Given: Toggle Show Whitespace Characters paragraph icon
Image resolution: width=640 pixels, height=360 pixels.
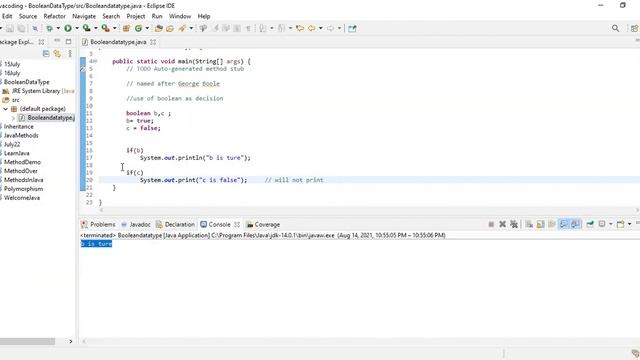Looking at the screenshot, I should 248,28.
